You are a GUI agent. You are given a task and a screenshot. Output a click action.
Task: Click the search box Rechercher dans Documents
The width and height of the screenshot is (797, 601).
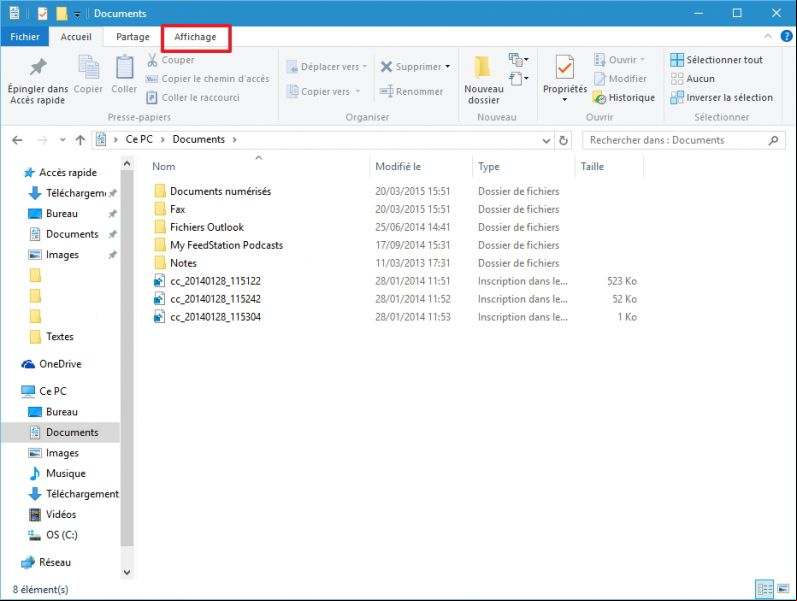[684, 140]
